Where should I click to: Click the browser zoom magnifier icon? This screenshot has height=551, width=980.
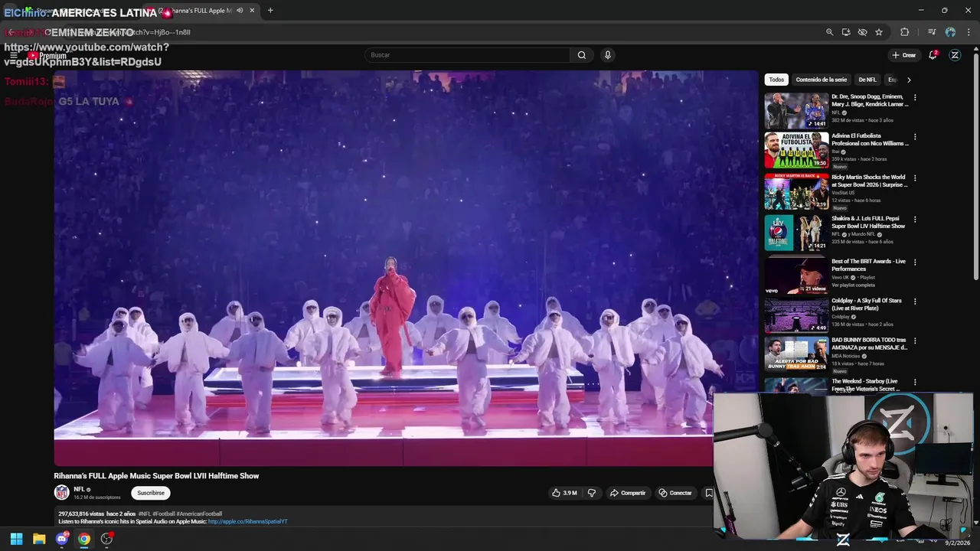[829, 32]
